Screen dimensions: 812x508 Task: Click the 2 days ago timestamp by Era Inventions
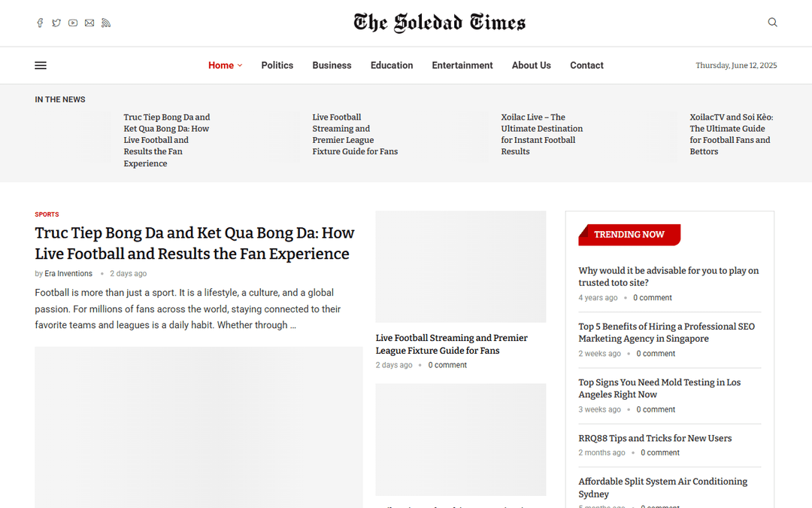[x=128, y=274]
